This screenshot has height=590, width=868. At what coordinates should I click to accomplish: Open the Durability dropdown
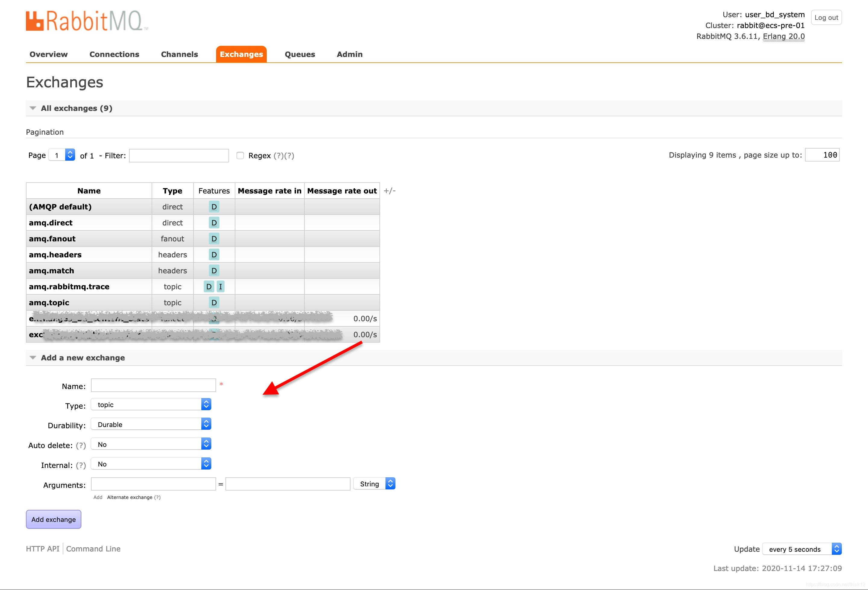[x=151, y=425]
